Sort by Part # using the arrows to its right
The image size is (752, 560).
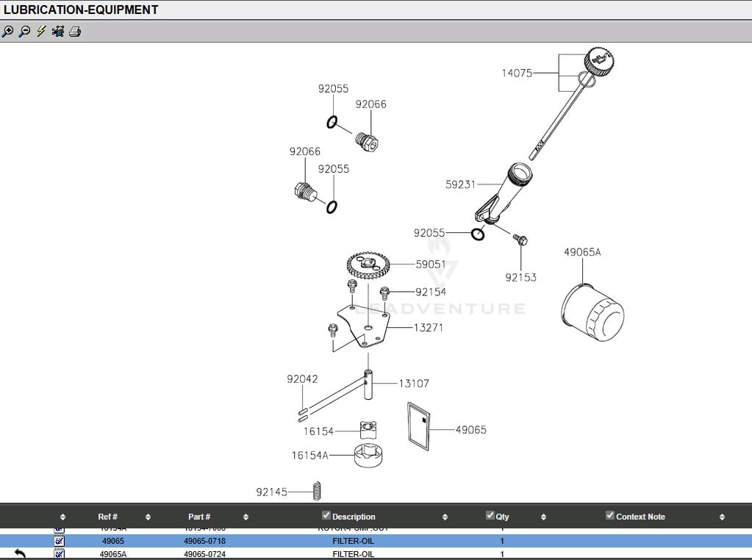click(246, 517)
